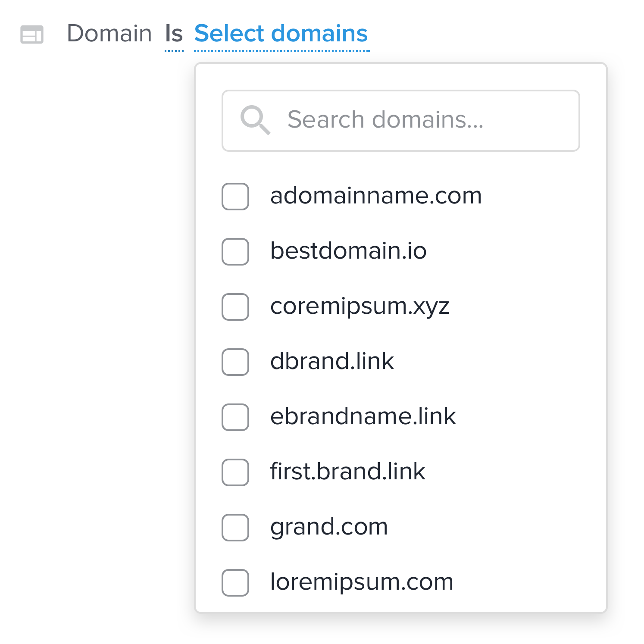
Task: Tick the bestdomain.io checkbox
Action: (235, 252)
